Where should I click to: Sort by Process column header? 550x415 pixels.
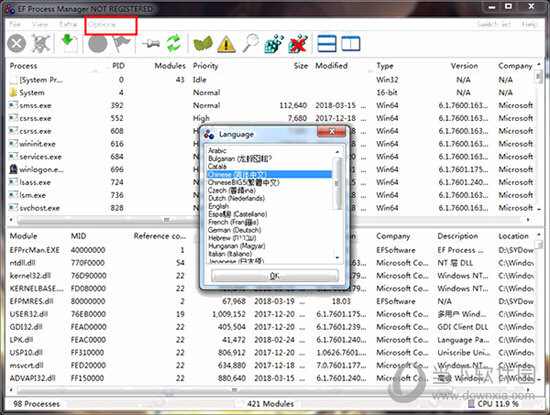tap(23, 66)
